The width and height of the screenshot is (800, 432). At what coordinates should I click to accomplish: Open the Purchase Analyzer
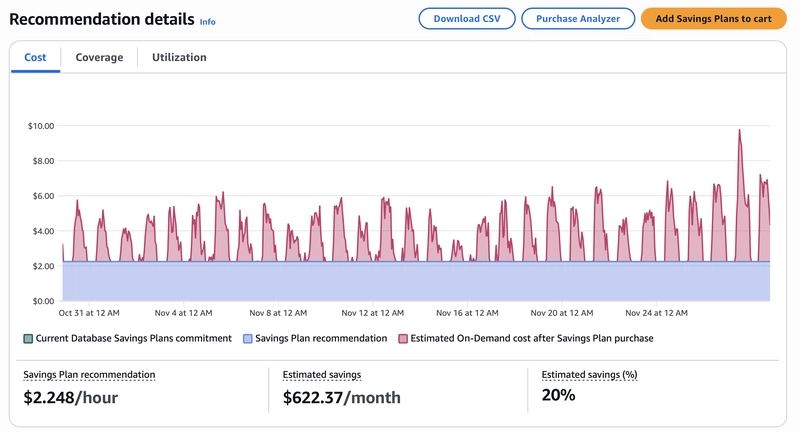[x=578, y=19]
